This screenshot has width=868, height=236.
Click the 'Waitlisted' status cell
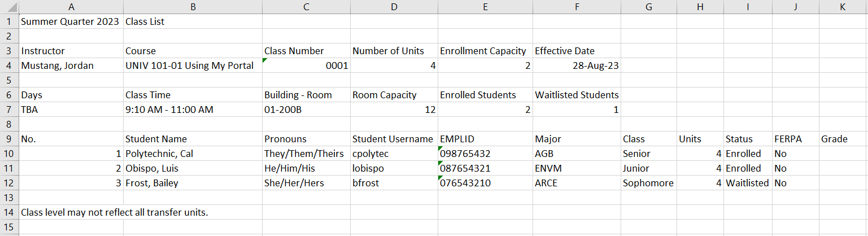click(747, 183)
